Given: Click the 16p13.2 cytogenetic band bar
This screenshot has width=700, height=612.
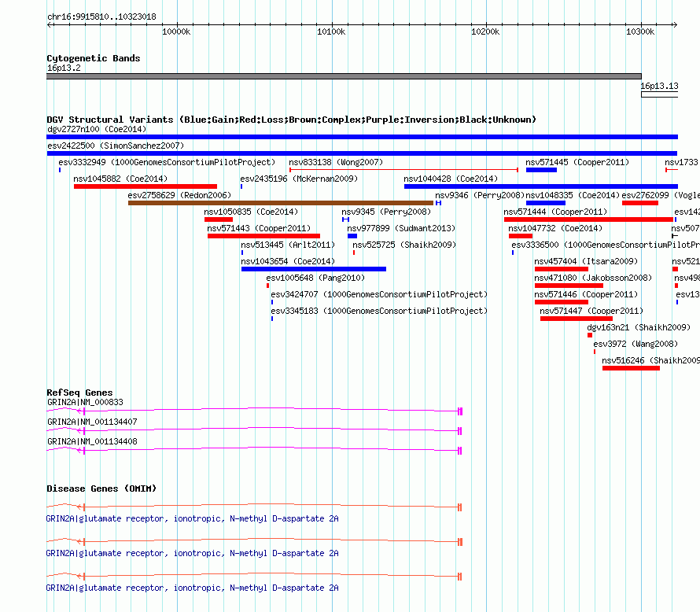Looking at the screenshot, I should [344, 76].
